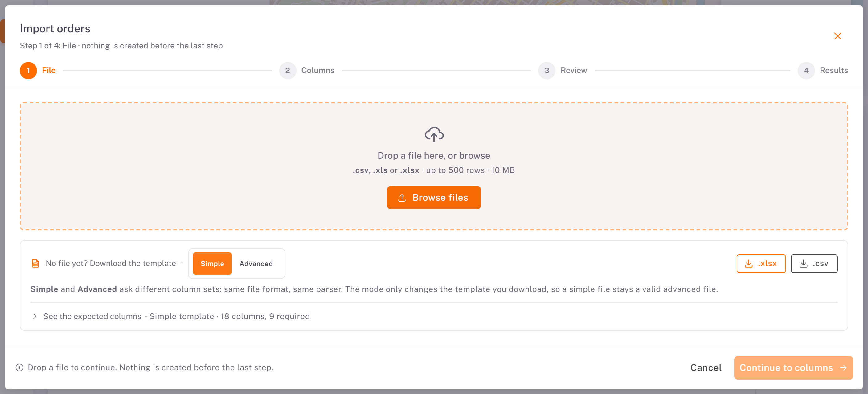Image resolution: width=868 pixels, height=394 pixels.
Task: Click the info icon beside the drop-a-file hint
Action: pyautogui.click(x=19, y=367)
